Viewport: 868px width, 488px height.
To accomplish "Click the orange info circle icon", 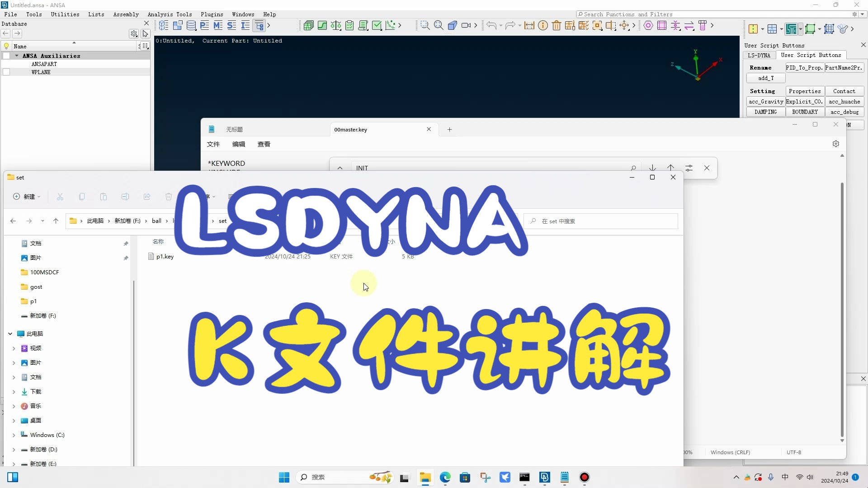I will pos(543,25).
